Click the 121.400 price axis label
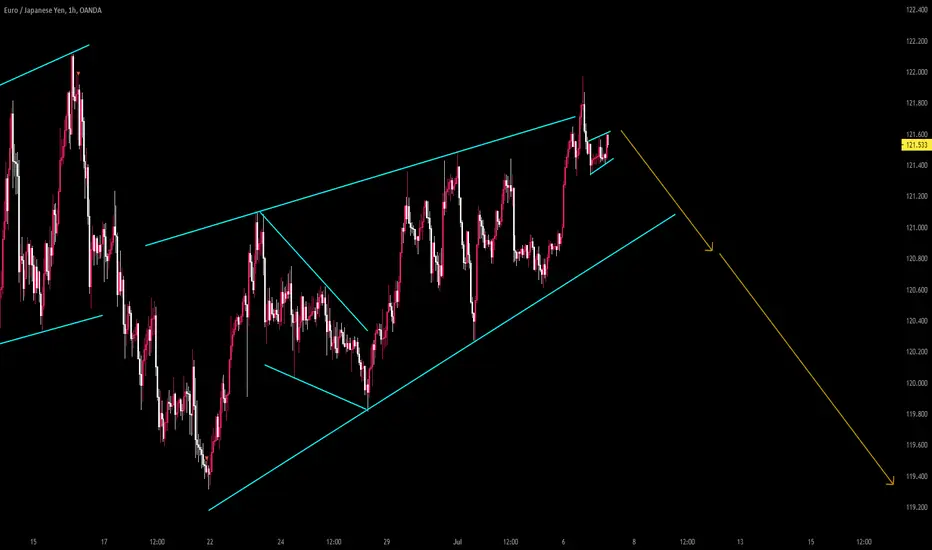The height and width of the screenshot is (550, 932). coord(916,165)
